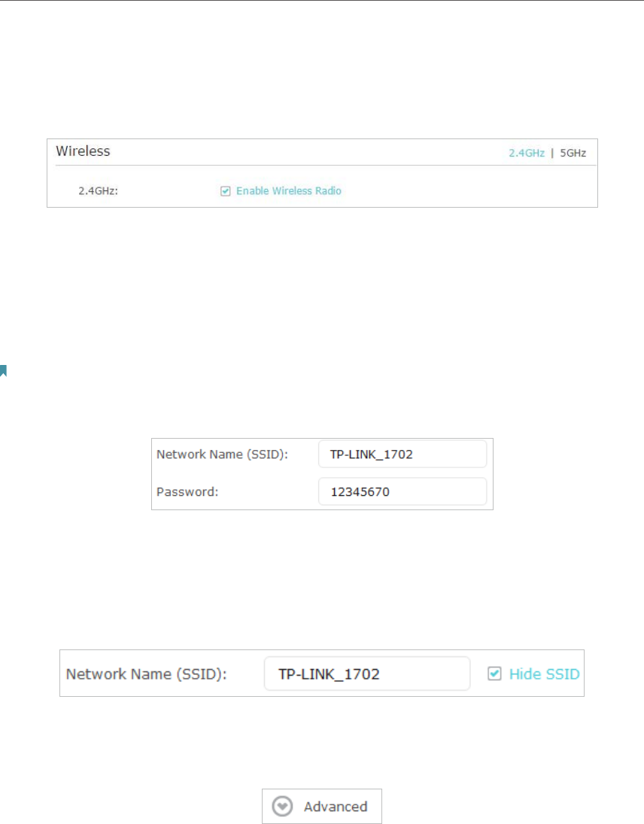Switch to the 5GHz band tab
This screenshot has height=824, width=644.
tap(573, 153)
